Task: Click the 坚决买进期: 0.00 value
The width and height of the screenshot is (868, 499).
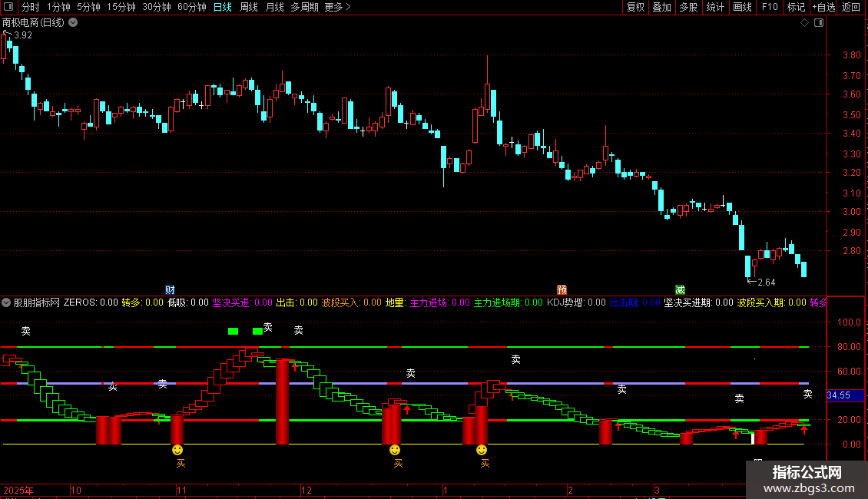Action: [698, 302]
